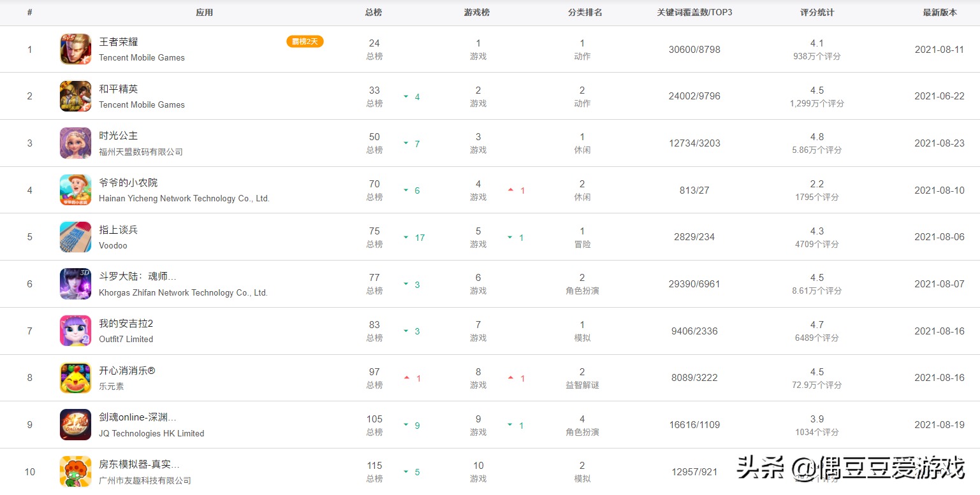Open the 指上谈兵 title link
Viewport: 980px width, 495px height.
(119, 230)
